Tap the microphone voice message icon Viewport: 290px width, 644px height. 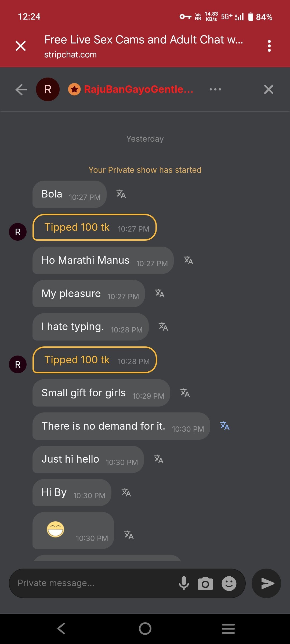click(x=184, y=583)
